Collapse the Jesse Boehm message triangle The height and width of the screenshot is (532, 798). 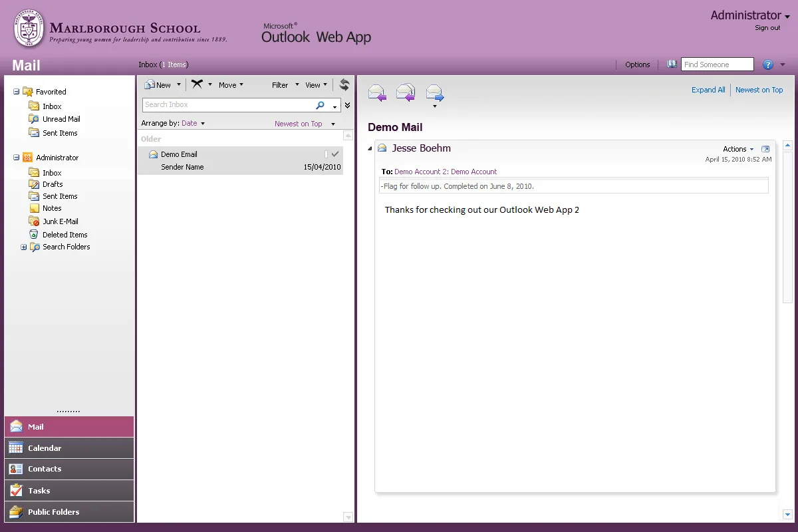tap(370, 148)
